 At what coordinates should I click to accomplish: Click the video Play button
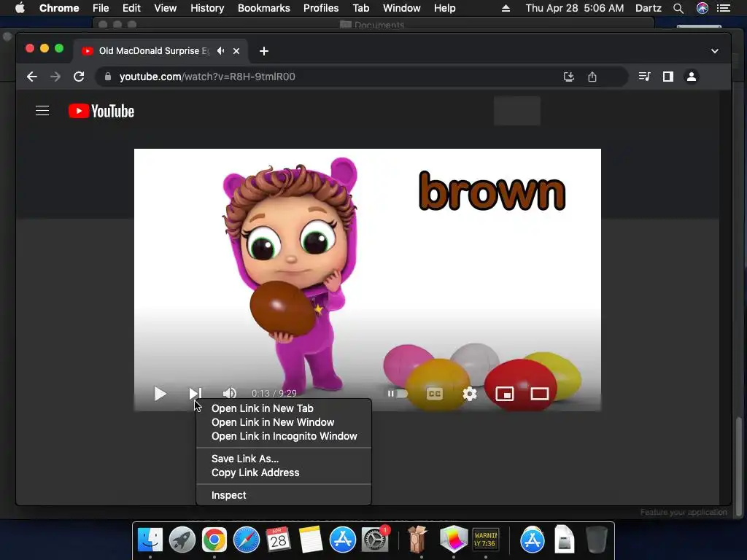tap(160, 394)
